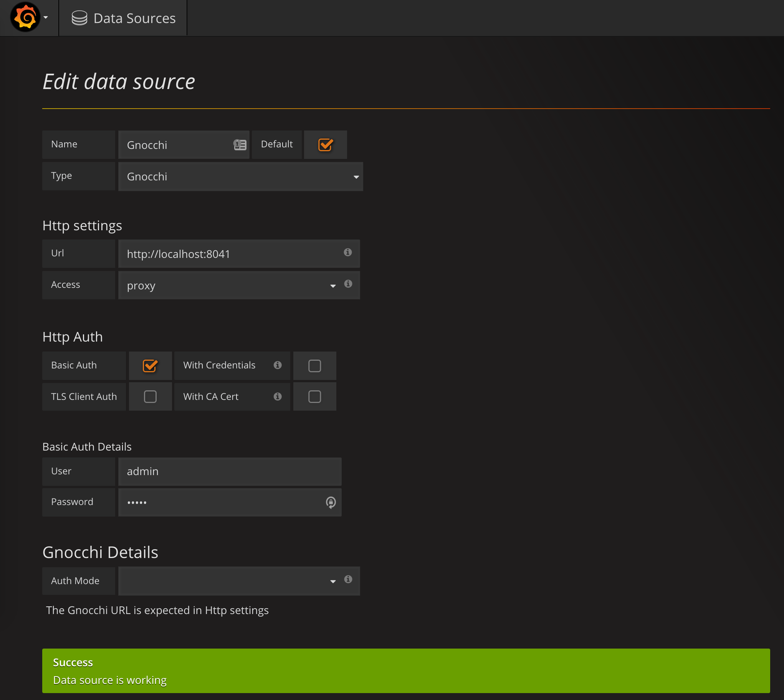The width and height of the screenshot is (784, 700).
Task: Click the With CA Cert info icon
Action: click(277, 396)
